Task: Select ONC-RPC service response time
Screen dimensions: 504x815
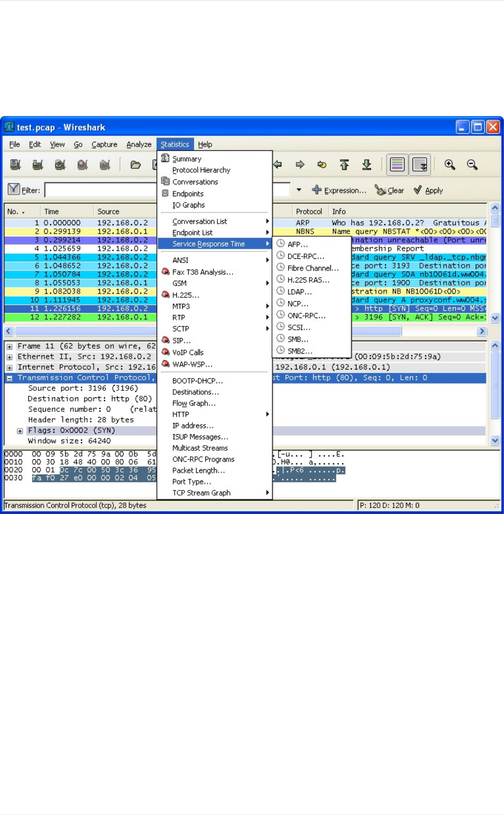Action: pyautogui.click(x=312, y=316)
